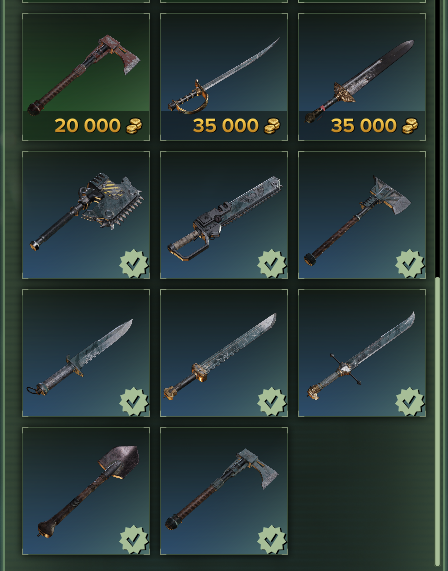448x571 pixels.
Task: Choose the grey-headed hatchet in the bottom row
Action: pyautogui.click(x=224, y=491)
